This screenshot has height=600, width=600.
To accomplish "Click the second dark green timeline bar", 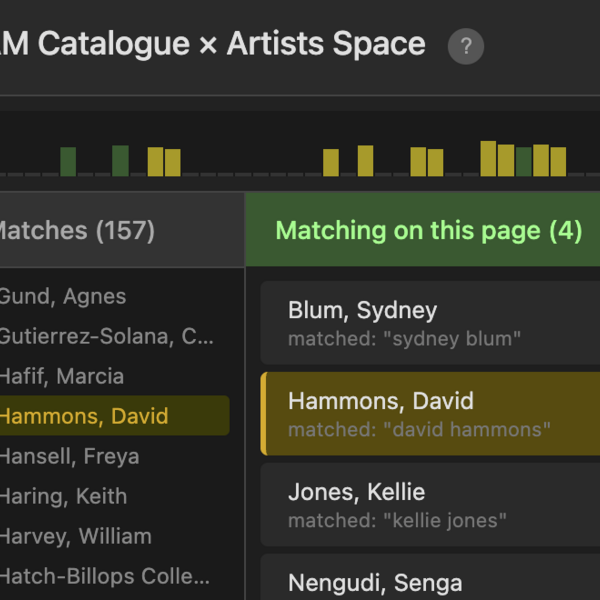I will (120, 161).
